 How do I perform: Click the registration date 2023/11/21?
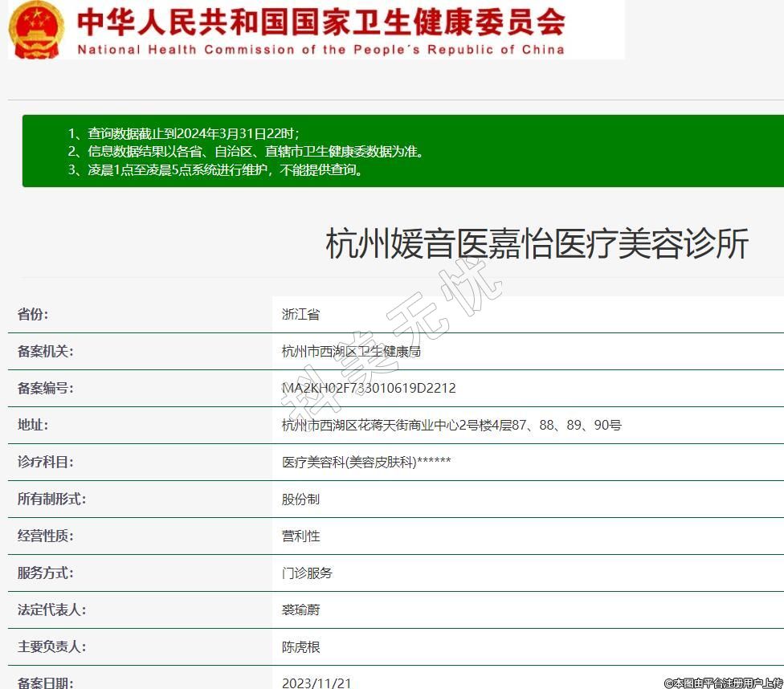tap(316, 683)
